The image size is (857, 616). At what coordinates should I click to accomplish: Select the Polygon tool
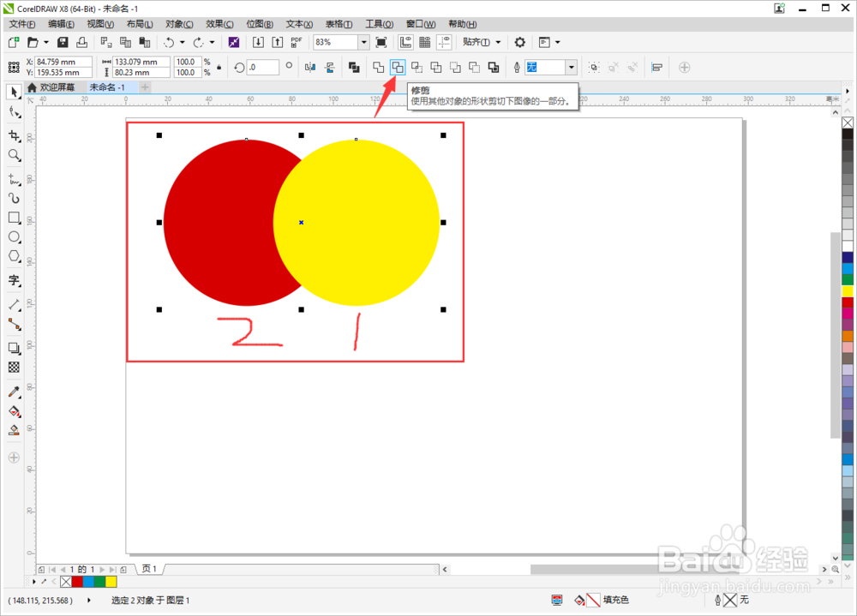tap(15, 256)
